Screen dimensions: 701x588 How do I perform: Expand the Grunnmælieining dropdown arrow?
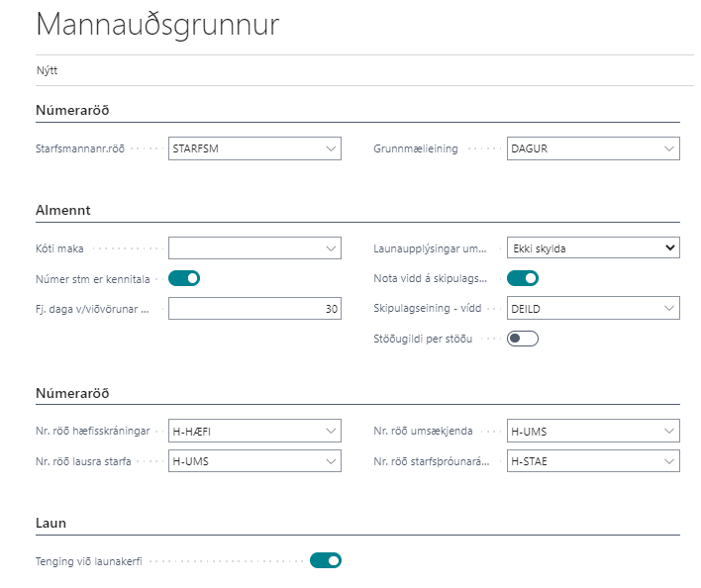(668, 148)
